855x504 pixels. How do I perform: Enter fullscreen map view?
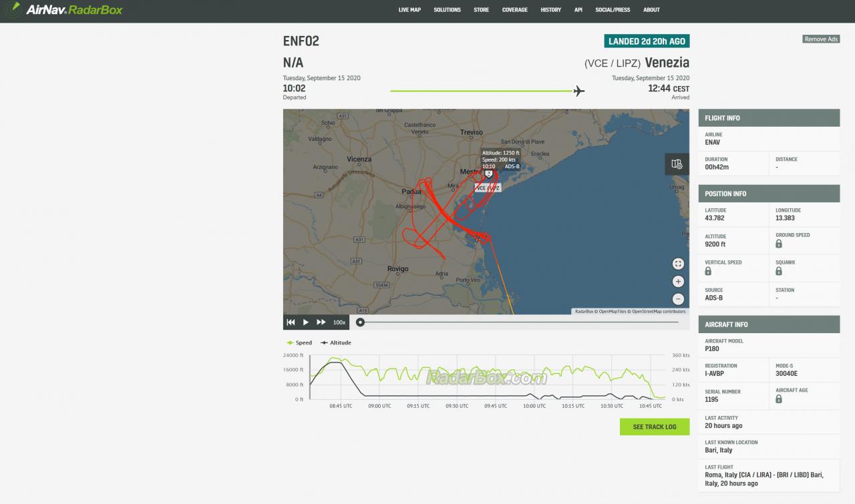[x=678, y=264]
